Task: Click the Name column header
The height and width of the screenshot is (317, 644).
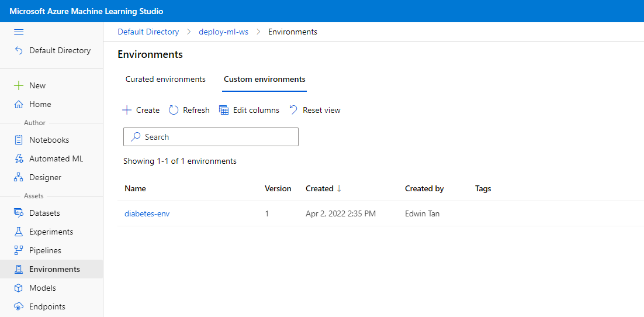Action: (x=135, y=188)
